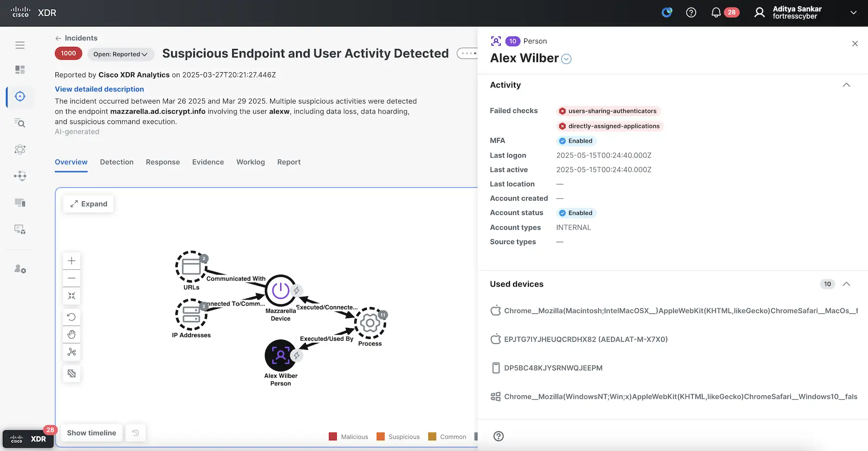Click the Show timeline button
This screenshot has height=451, width=868.
tap(91, 432)
